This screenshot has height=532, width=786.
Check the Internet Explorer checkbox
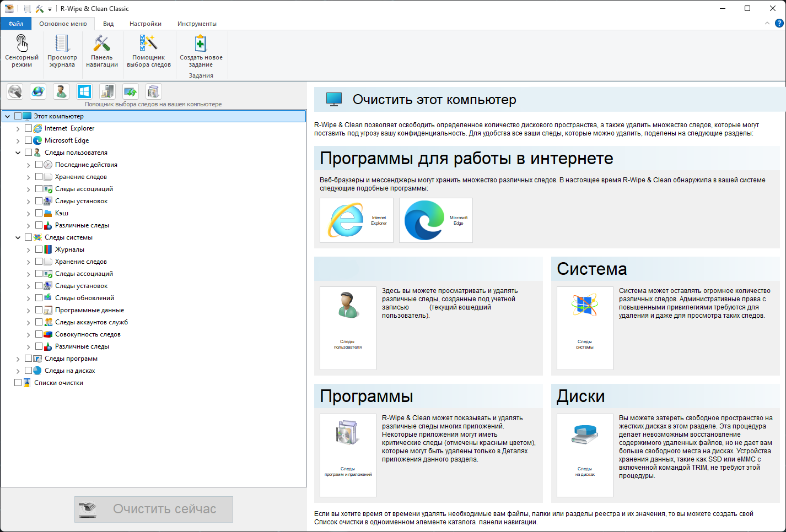pos(28,128)
